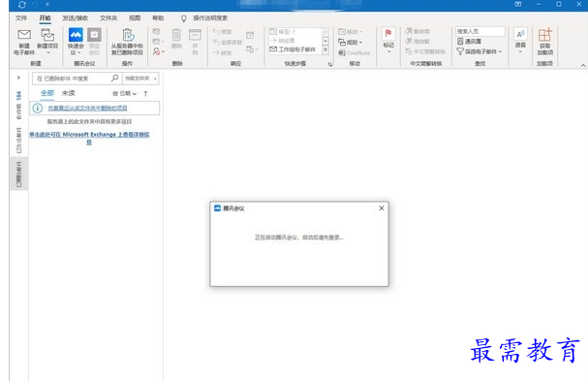The height and width of the screenshot is (381, 588).
Task: Click the 答复 reply button
Action: click(x=223, y=32)
